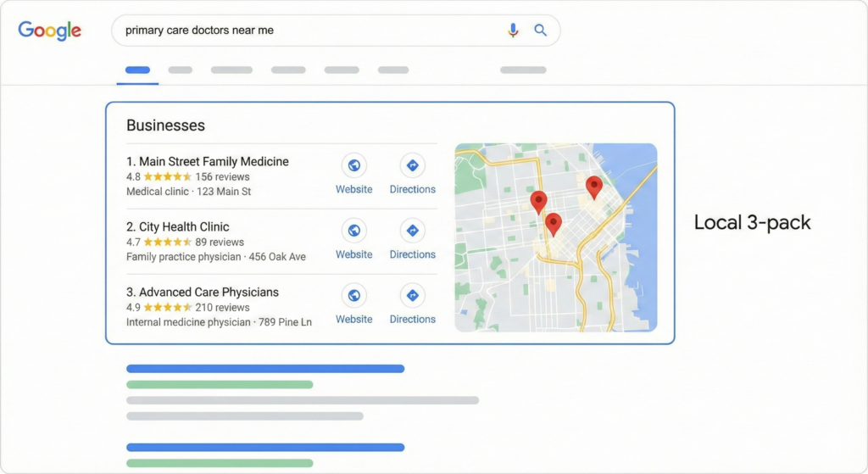The width and height of the screenshot is (868, 474).
Task: Click the Google logo
Action: click(50, 31)
